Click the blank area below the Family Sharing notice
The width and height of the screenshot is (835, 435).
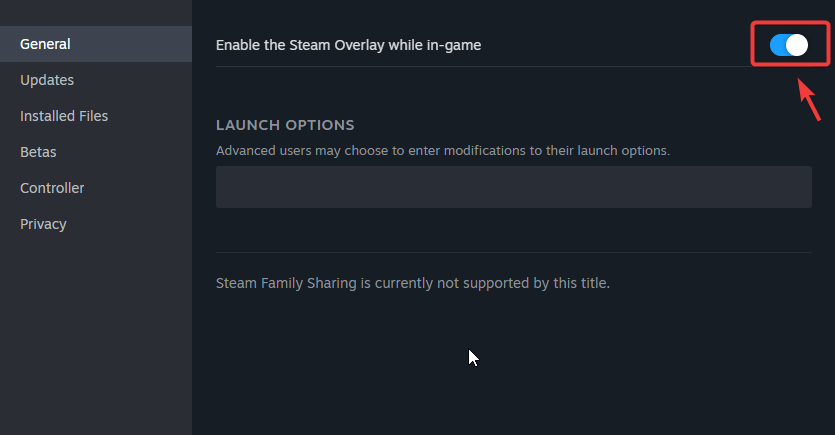tap(600, 370)
